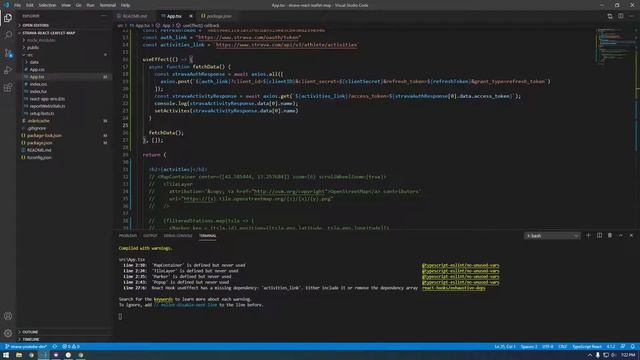Synchronize changes from status bar
Screen dimensions: 640x360
tap(55, 347)
